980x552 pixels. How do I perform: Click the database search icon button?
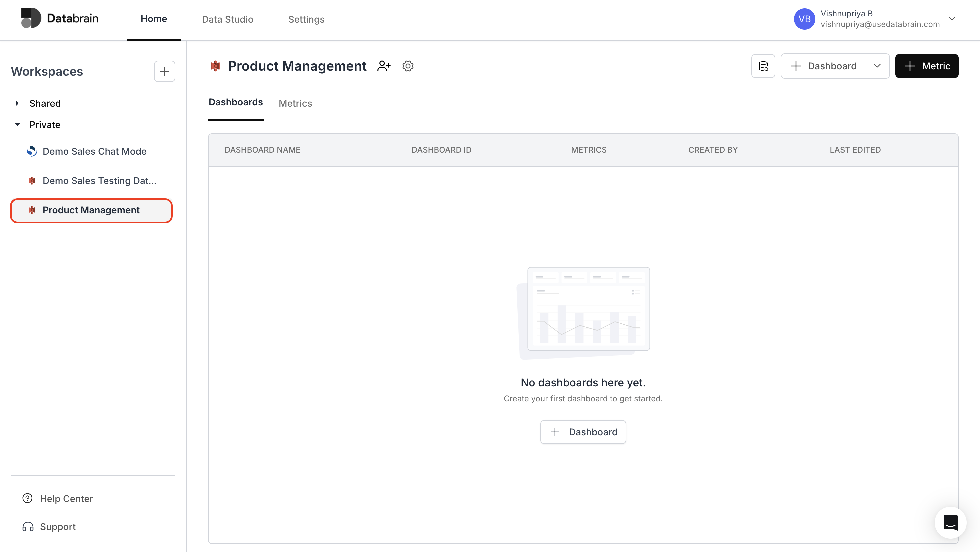(763, 66)
